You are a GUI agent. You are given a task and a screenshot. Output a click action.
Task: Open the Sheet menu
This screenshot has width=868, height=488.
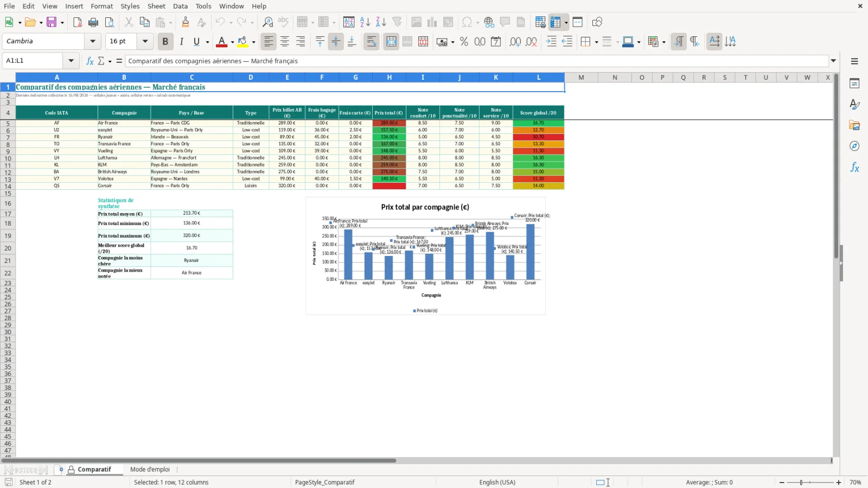click(x=156, y=6)
